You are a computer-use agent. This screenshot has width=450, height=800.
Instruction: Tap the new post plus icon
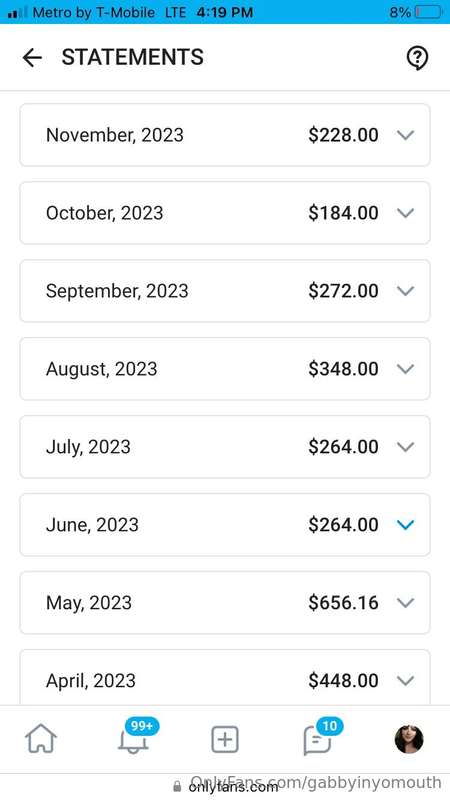pyautogui.click(x=225, y=739)
